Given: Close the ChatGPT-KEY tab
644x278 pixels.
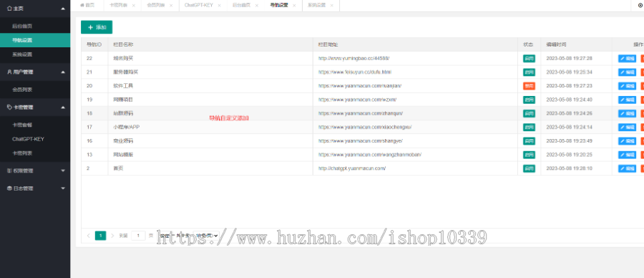Looking at the screenshot, I should pos(220,5).
